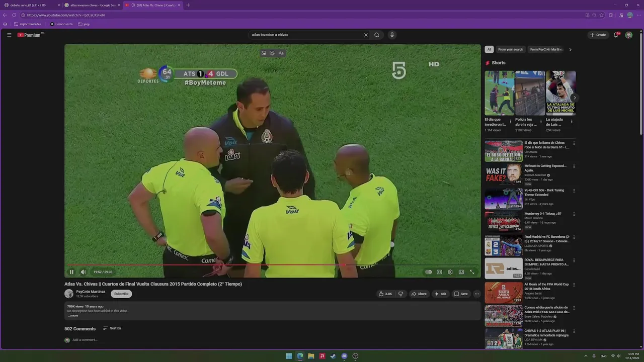
Task: Open menu for 'MrBeast Is Getting Exposed' video
Action: [574, 166]
